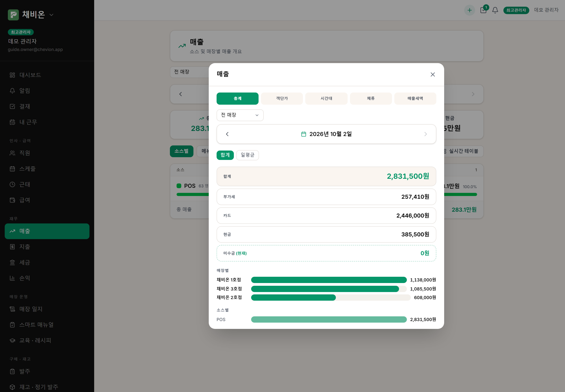Open 스마트 매뉴얼 in the sidebar
The width and height of the screenshot is (565, 392).
pos(47,325)
